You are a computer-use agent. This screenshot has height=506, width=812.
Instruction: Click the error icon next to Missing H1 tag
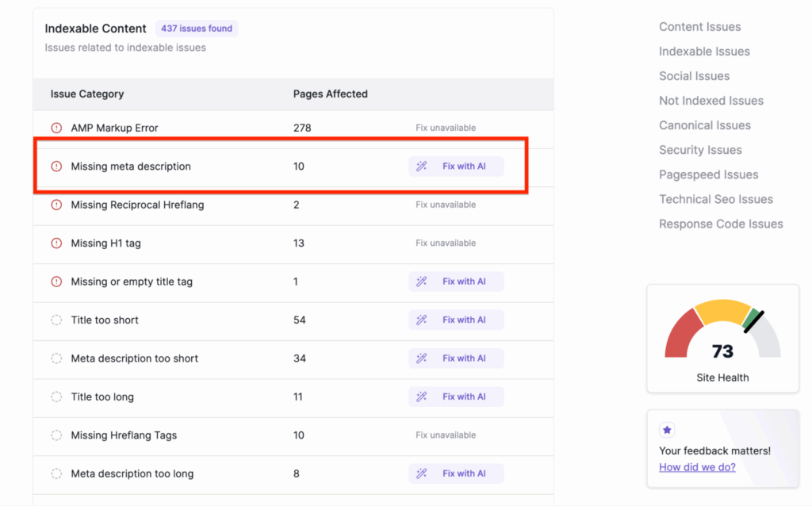point(56,243)
